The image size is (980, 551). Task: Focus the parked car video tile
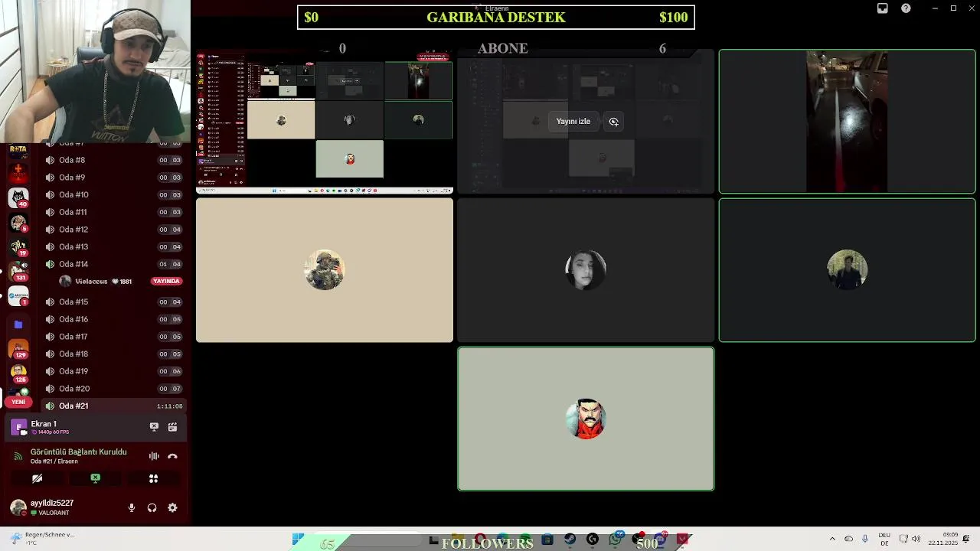pos(847,121)
